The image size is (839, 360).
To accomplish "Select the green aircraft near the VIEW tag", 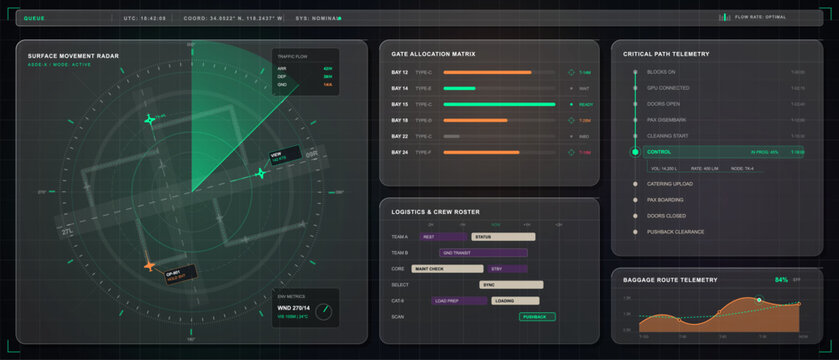I will [261, 173].
